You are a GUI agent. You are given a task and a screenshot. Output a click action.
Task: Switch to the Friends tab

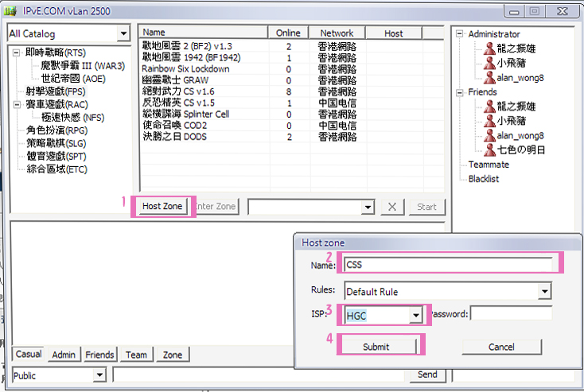pos(99,355)
